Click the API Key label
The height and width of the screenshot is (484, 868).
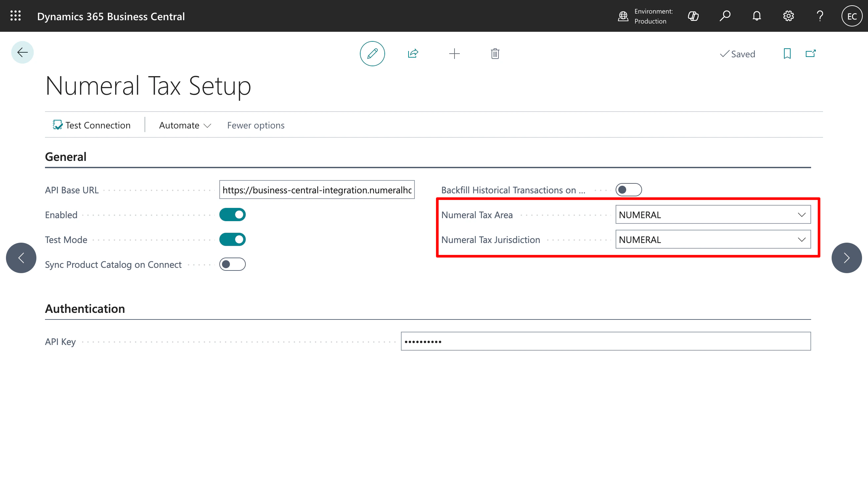click(60, 342)
